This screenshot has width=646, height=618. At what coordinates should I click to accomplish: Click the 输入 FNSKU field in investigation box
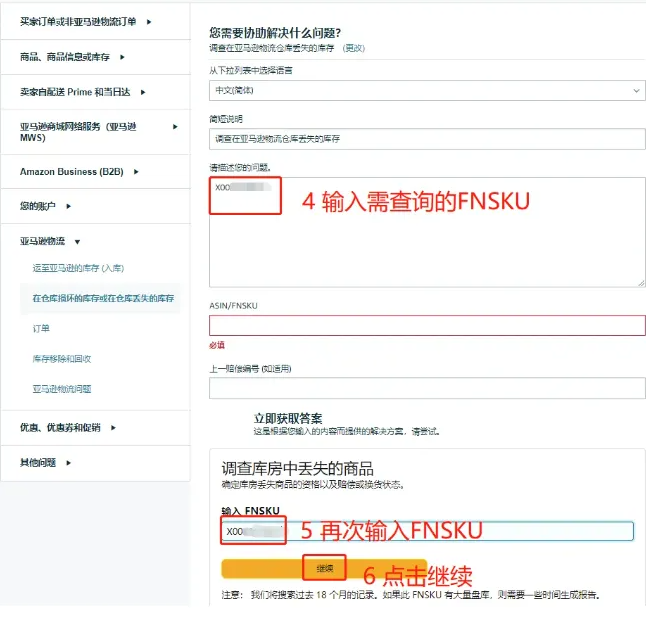427,531
